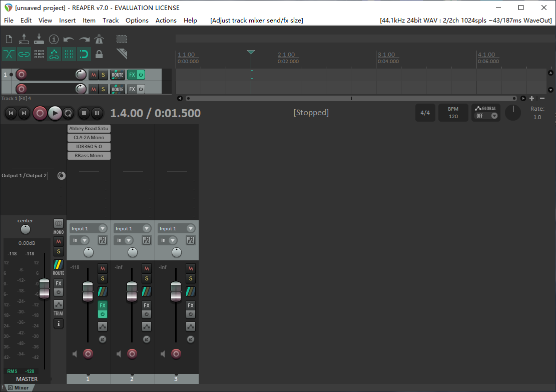Open the 4/4 time signature selector

[425, 113]
